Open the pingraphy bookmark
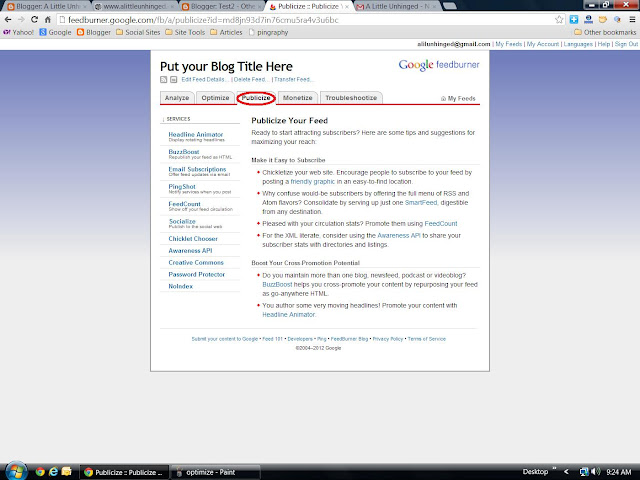Image resolution: width=640 pixels, height=480 pixels. [x=268, y=32]
